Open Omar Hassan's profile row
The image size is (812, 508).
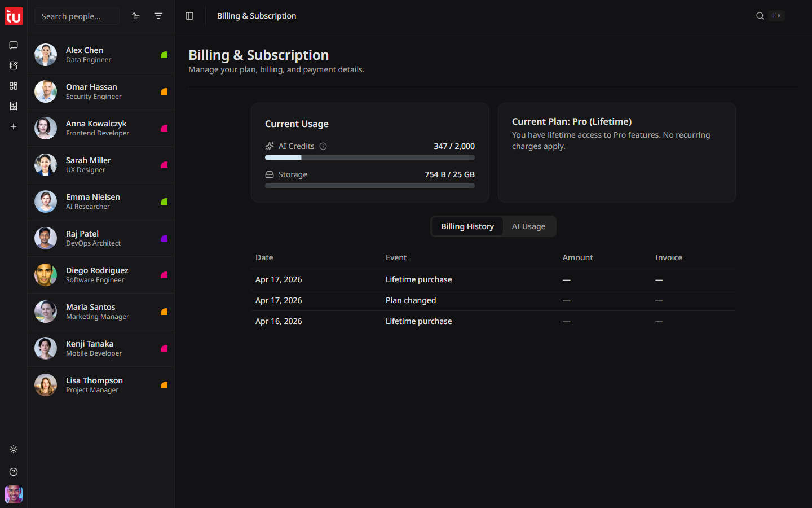[101, 91]
